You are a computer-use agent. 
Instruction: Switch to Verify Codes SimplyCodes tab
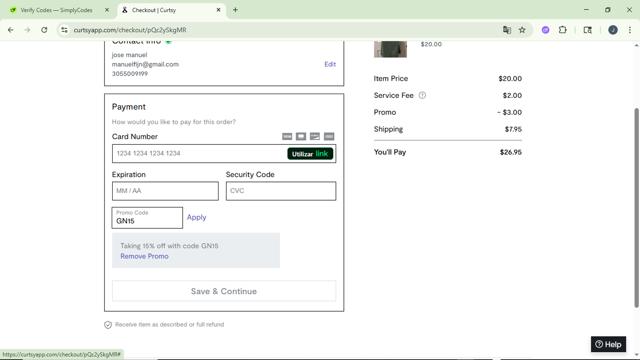click(56, 10)
